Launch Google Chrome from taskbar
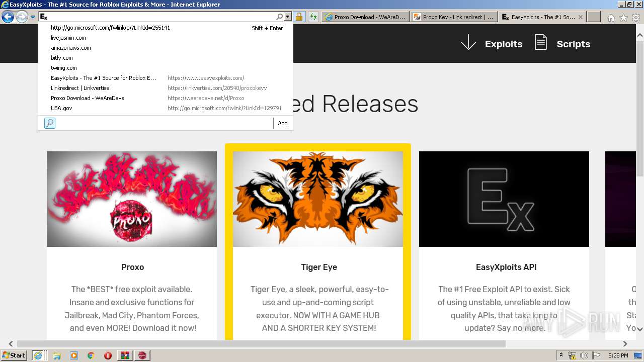Image resolution: width=644 pixels, height=362 pixels. point(91,355)
